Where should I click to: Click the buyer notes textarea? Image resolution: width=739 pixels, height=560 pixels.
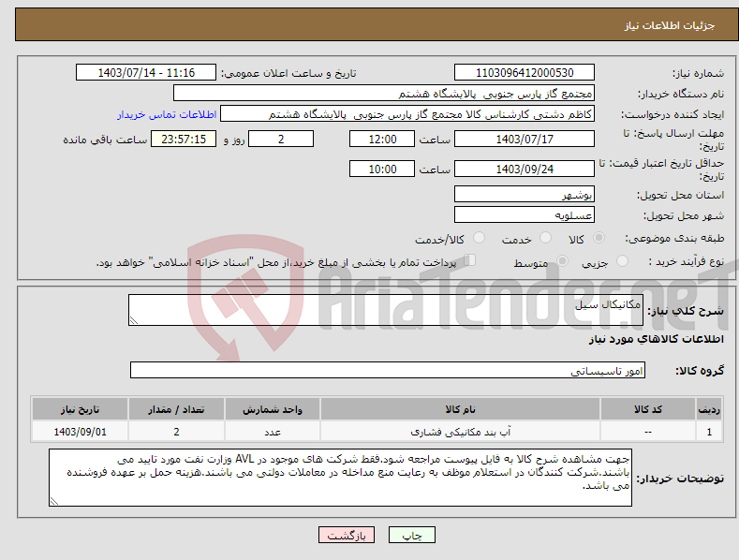point(340,478)
